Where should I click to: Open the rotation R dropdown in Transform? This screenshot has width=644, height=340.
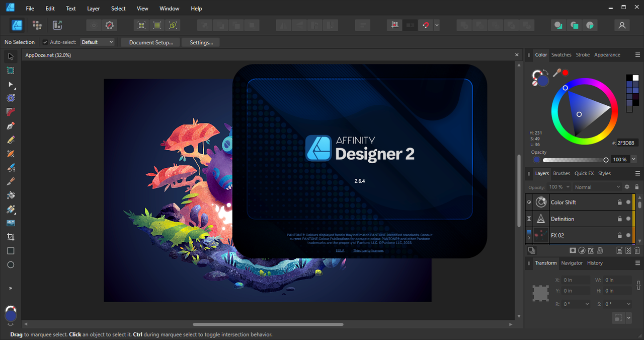(587, 304)
